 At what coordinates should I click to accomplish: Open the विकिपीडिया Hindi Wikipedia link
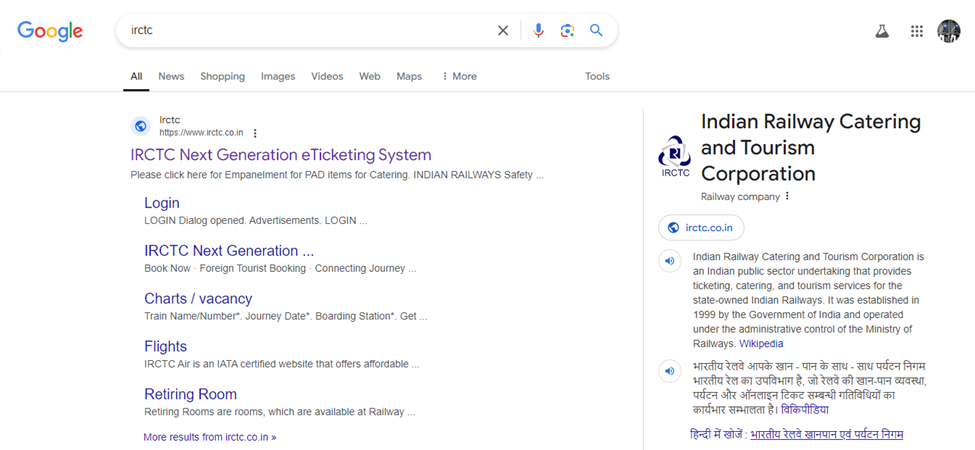click(805, 410)
